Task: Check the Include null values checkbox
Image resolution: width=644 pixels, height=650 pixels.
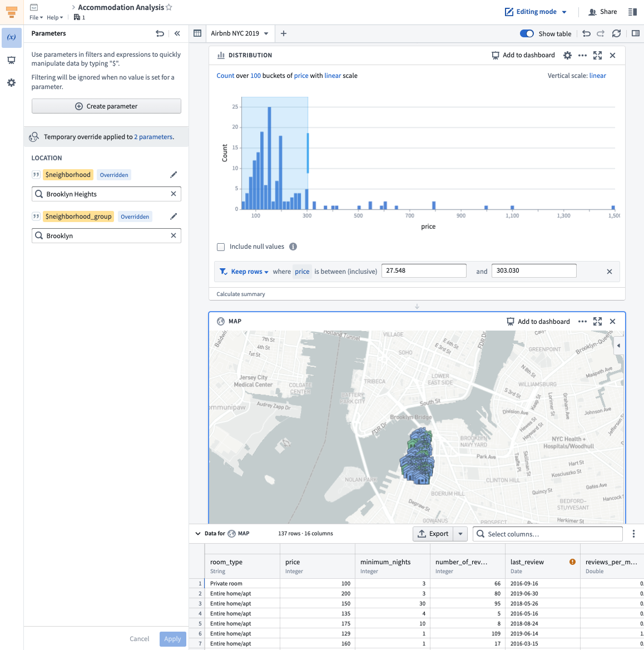Action: click(x=221, y=247)
